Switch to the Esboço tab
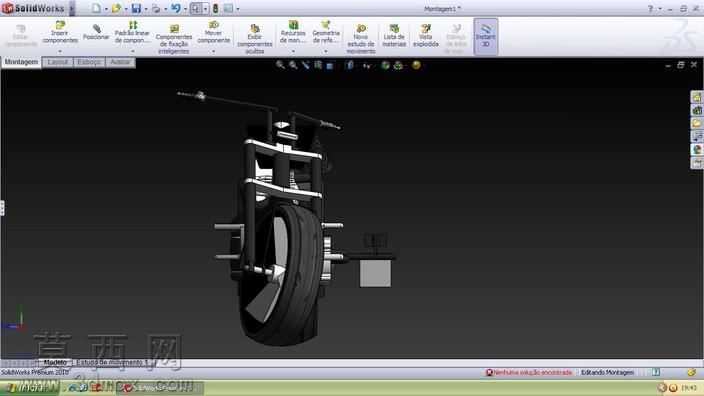 [89, 62]
